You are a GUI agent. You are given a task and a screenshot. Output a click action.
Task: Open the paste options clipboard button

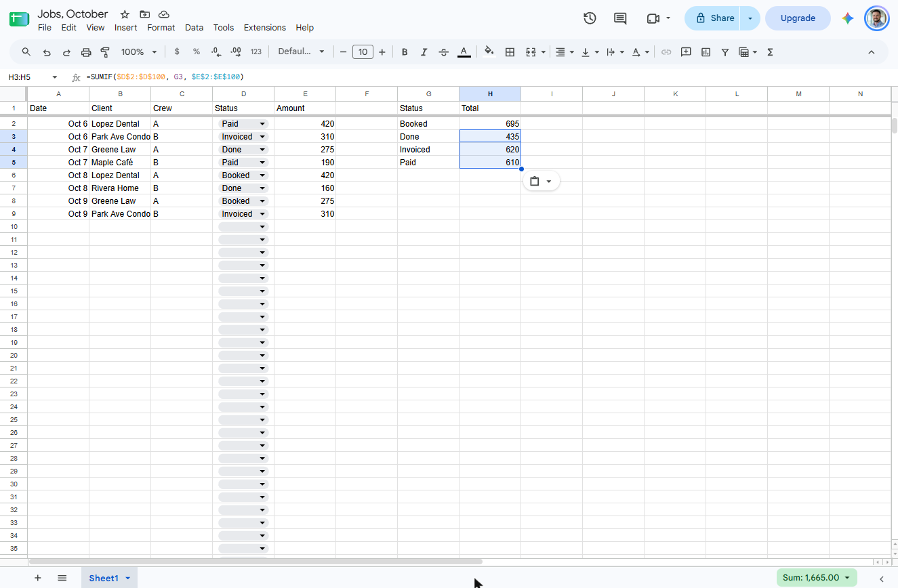click(542, 181)
